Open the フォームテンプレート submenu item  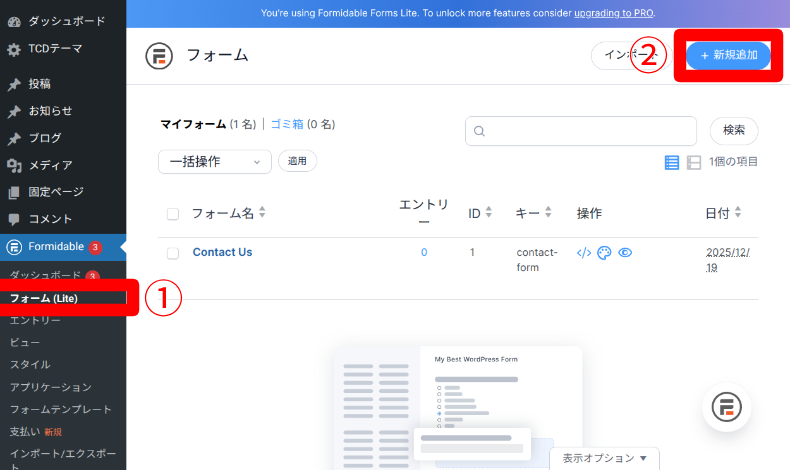coord(60,409)
